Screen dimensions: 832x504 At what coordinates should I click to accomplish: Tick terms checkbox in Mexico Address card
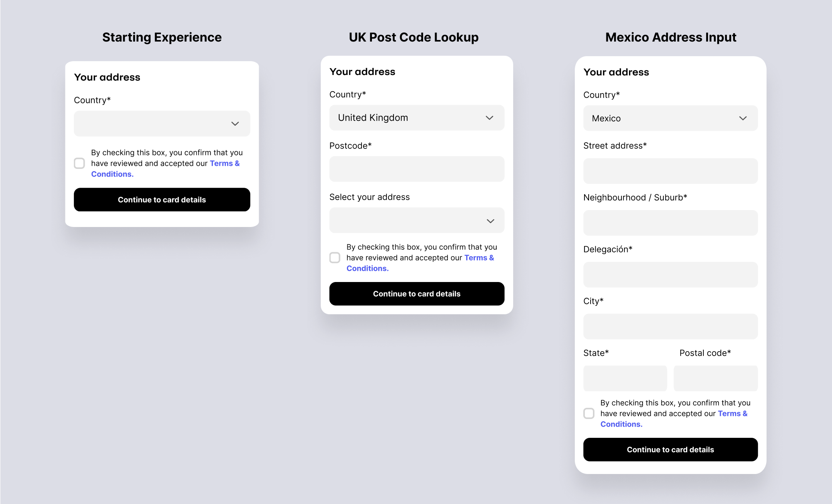coord(588,414)
